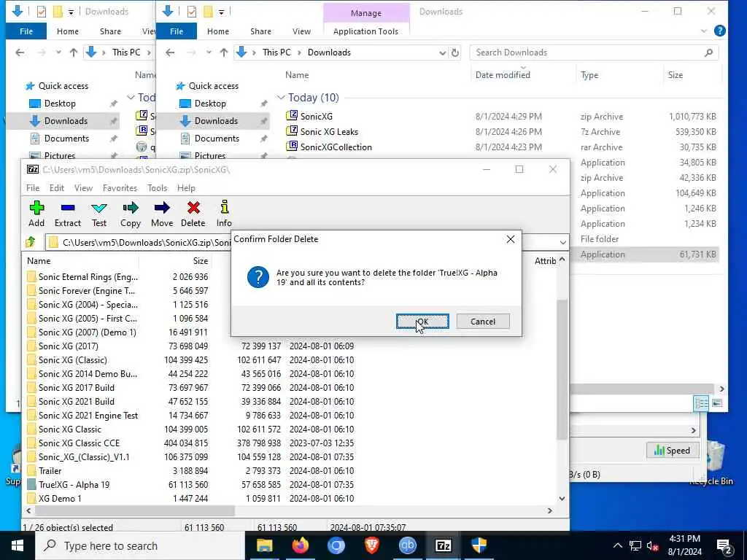The image size is (747, 560).
Task: Switch to the Application Tools ribbon tab
Action: coord(365,31)
